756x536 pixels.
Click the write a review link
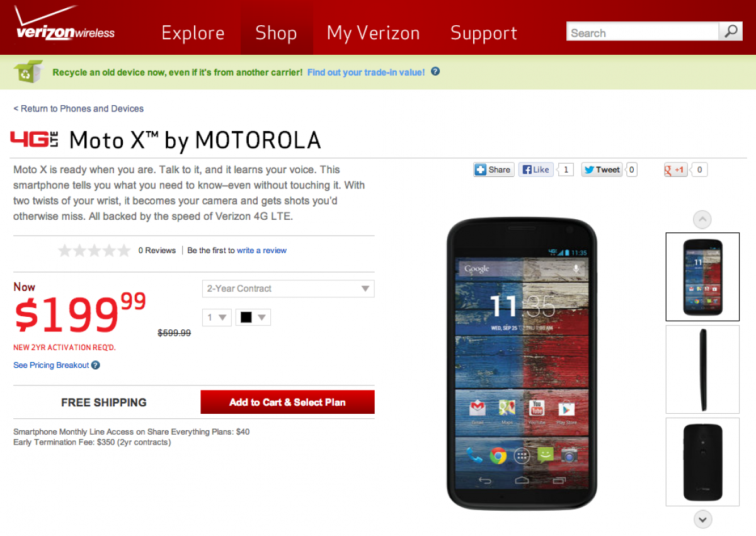[261, 251]
